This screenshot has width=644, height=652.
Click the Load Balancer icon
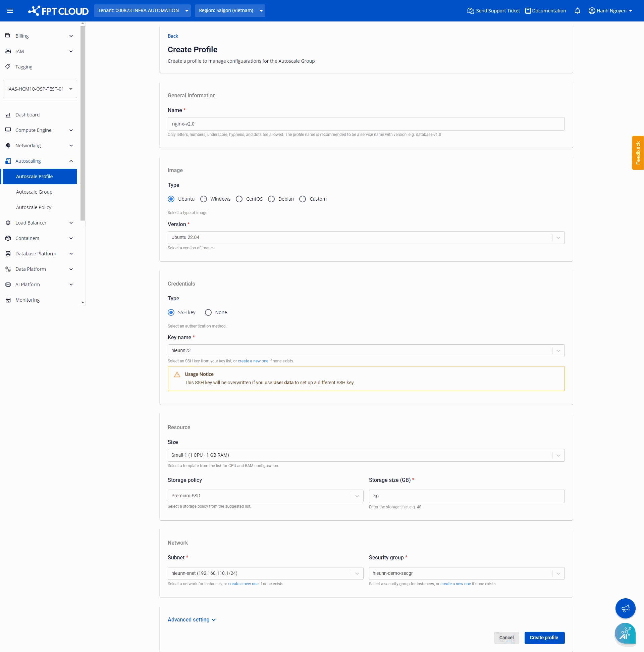(x=8, y=223)
